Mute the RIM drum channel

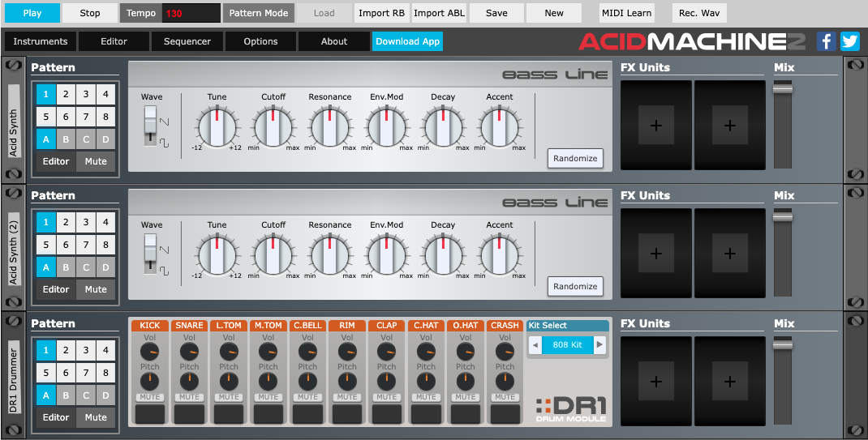(347, 397)
